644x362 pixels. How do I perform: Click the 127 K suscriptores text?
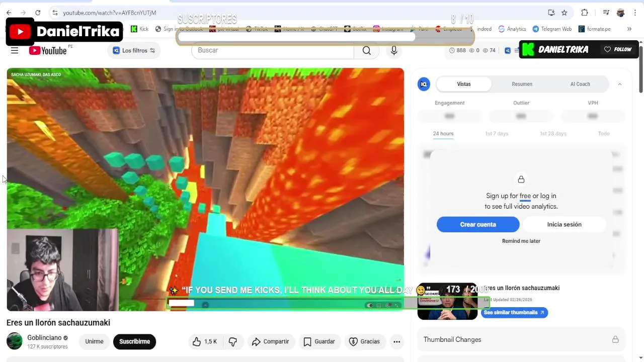click(x=47, y=346)
